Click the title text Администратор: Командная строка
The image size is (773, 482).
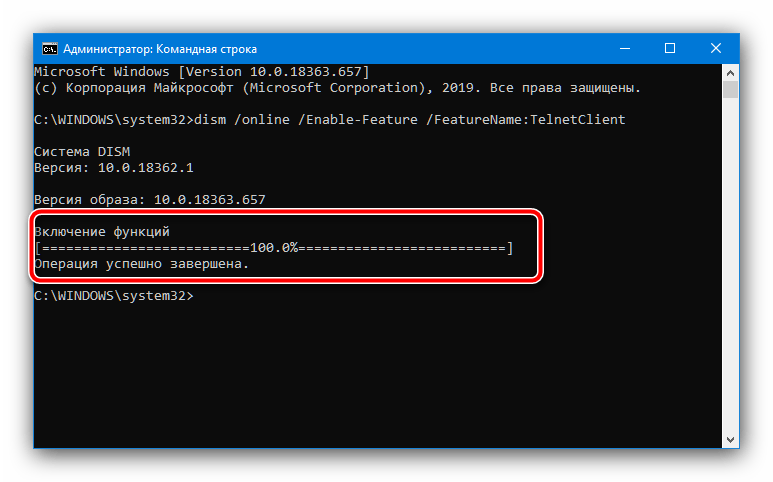160,49
